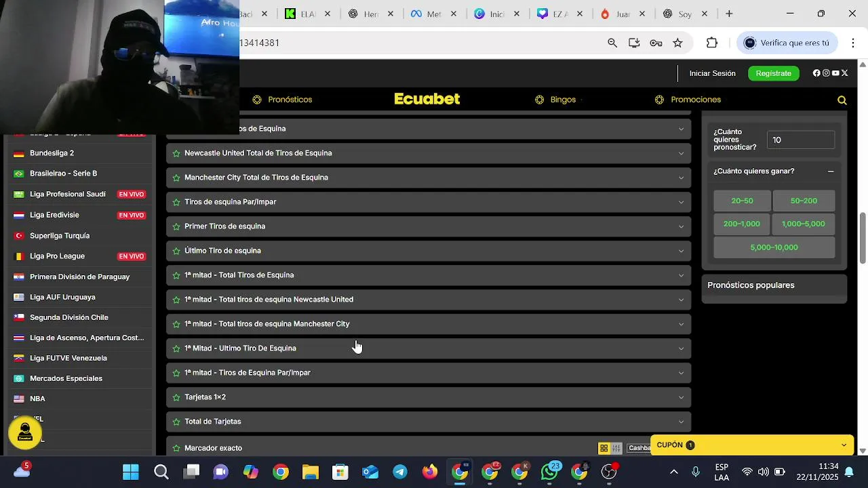Bookmark this page with the star icon
868x488 pixels.
(x=677, y=43)
